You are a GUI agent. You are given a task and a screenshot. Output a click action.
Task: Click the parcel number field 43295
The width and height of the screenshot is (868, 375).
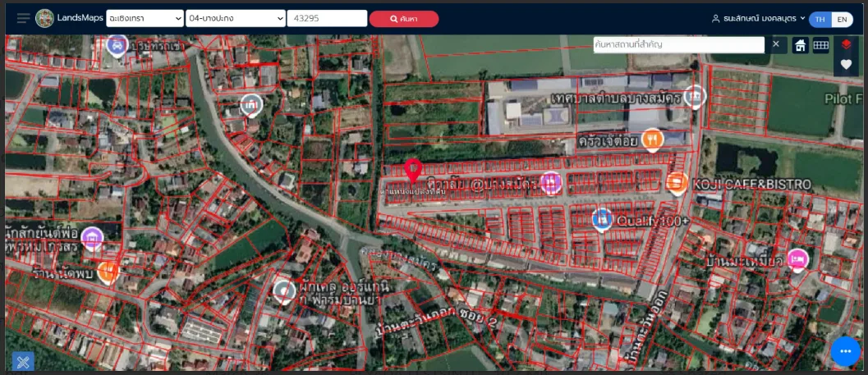click(327, 18)
